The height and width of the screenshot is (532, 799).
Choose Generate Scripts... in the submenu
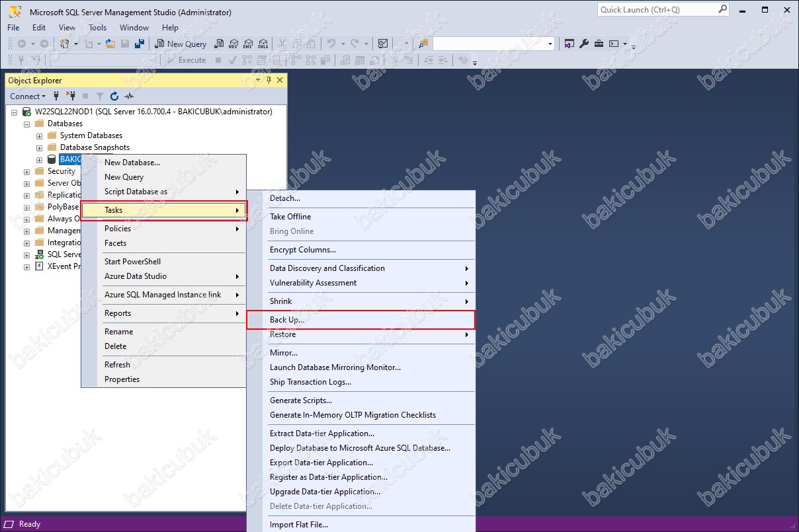(360, 400)
